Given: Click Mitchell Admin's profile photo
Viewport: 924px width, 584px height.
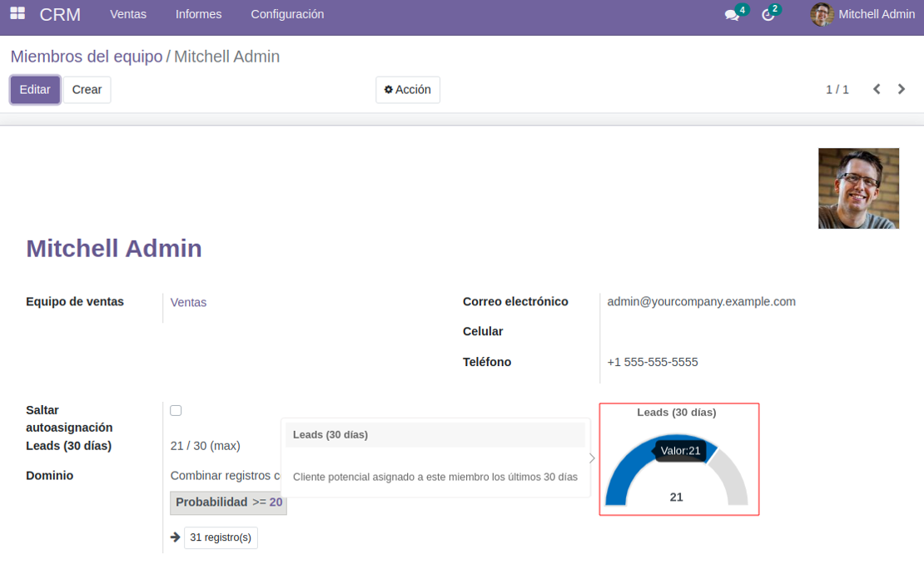Looking at the screenshot, I should tap(858, 188).
